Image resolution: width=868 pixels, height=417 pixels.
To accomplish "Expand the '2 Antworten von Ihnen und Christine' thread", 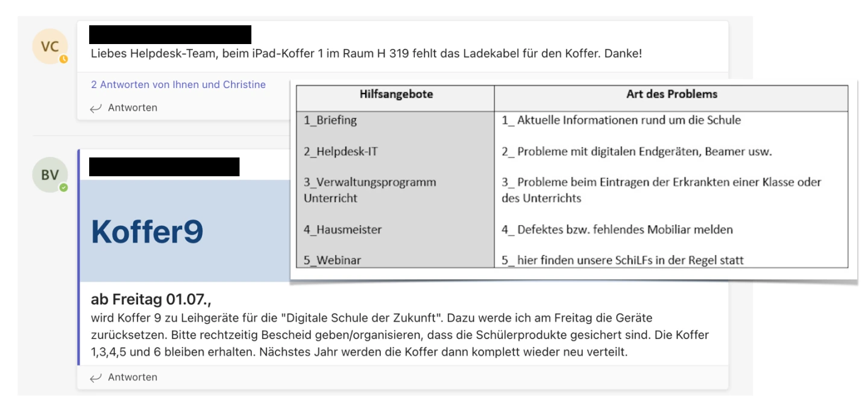I will (x=178, y=84).
